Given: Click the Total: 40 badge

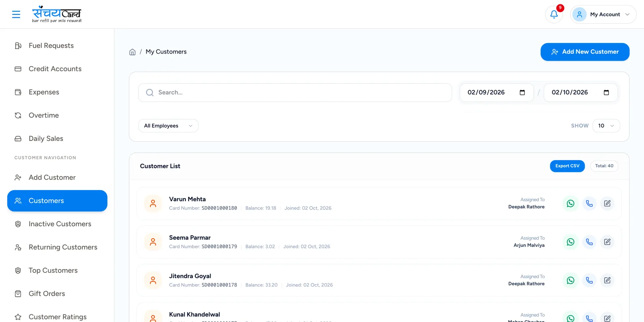Looking at the screenshot, I should (x=604, y=166).
